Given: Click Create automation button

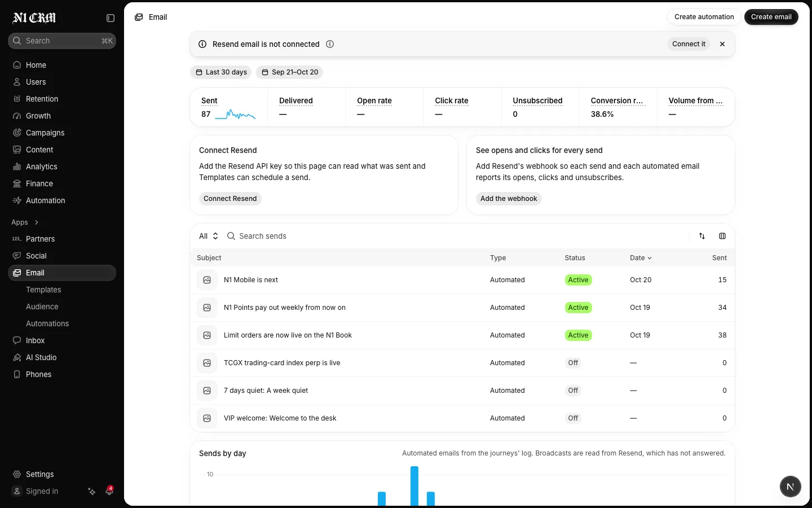Looking at the screenshot, I should pos(704,17).
